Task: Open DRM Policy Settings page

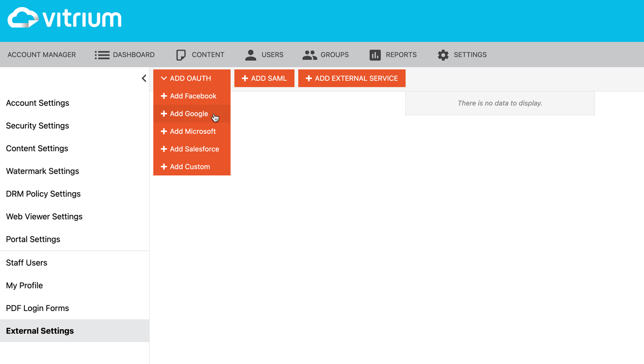Action: (x=43, y=194)
